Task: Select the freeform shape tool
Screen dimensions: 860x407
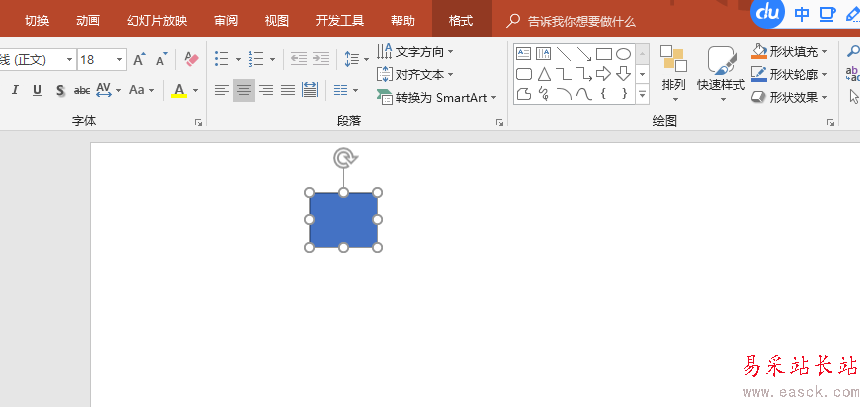Action: click(x=524, y=93)
